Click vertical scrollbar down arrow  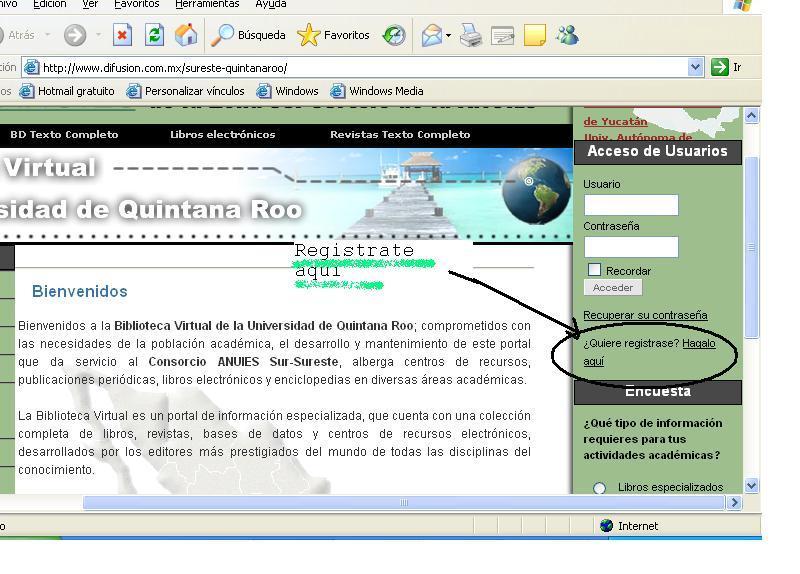click(x=751, y=485)
